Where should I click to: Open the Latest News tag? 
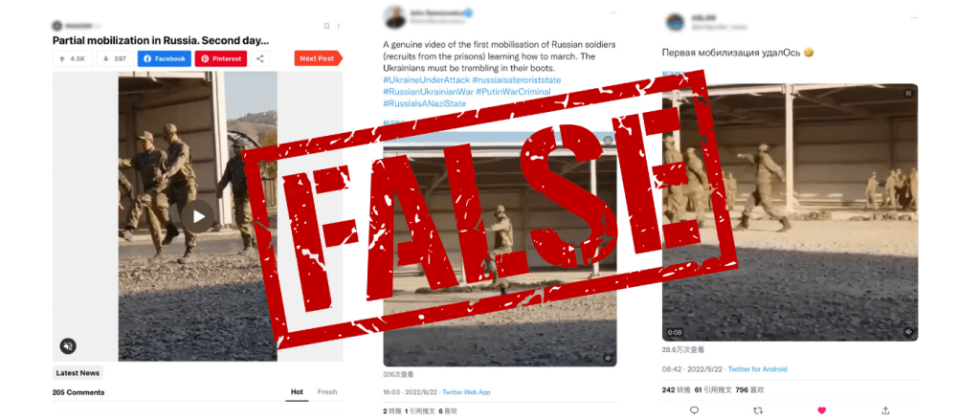click(x=78, y=373)
